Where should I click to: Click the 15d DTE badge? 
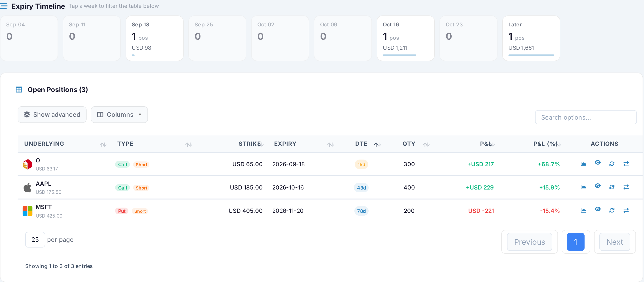pos(361,165)
